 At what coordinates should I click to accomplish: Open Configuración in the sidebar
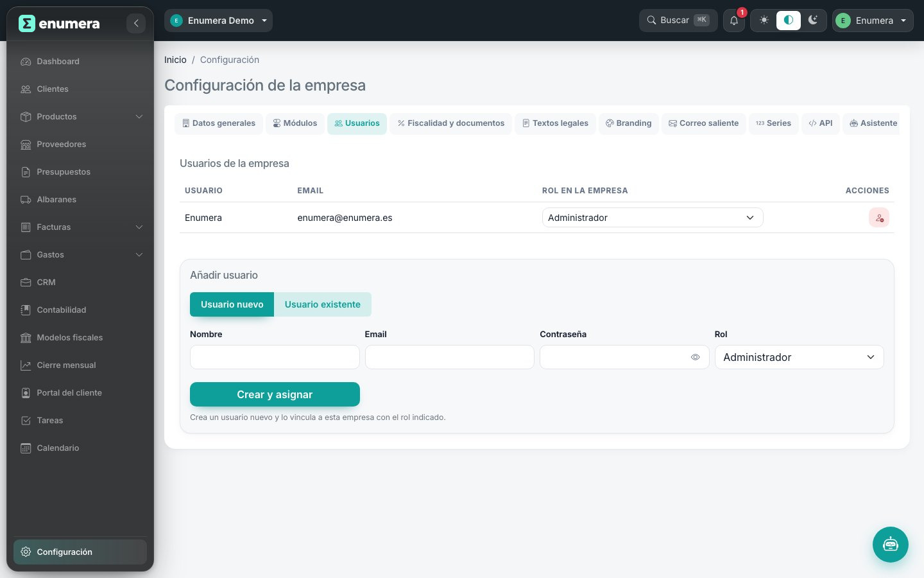(80, 552)
